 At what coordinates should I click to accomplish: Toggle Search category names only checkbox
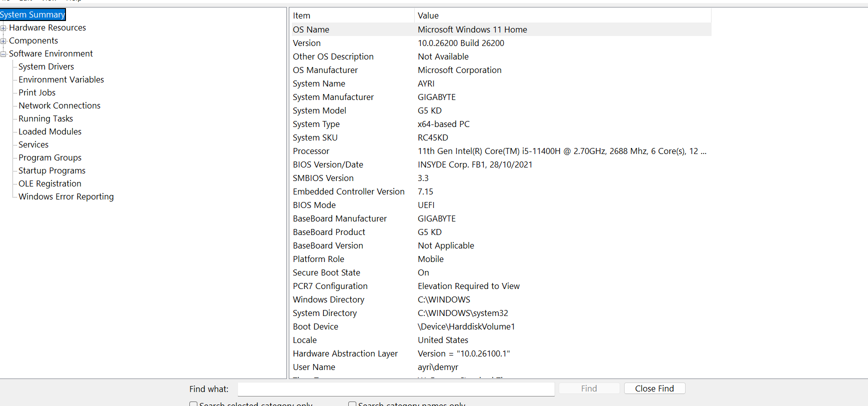[352, 404]
